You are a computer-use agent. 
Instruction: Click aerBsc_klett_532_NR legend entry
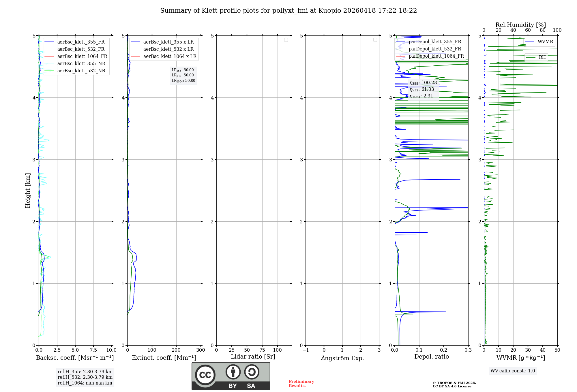[81, 71]
